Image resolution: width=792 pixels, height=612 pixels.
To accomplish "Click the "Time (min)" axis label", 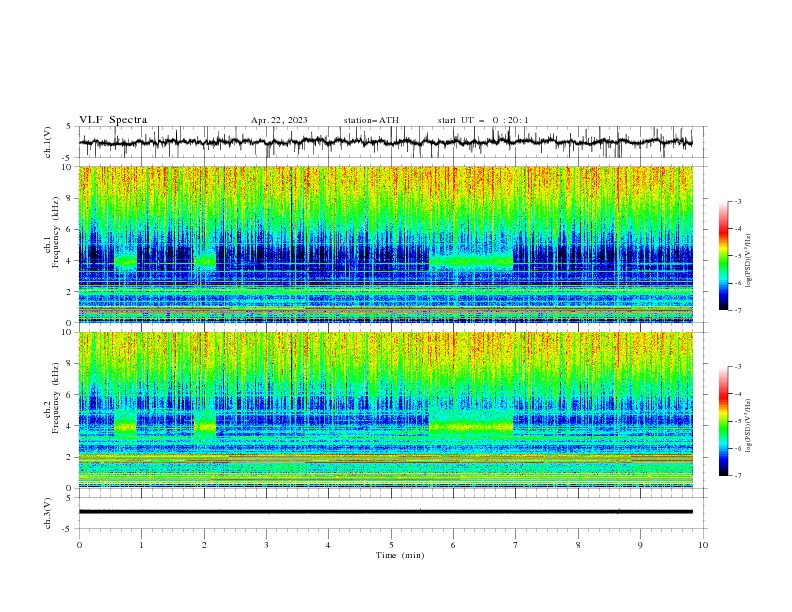I will click(x=400, y=555).
